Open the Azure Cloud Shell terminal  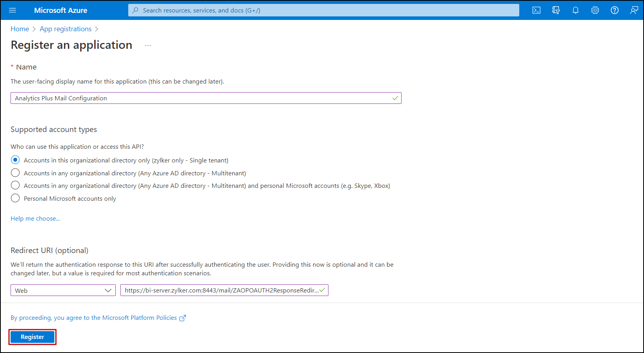536,10
